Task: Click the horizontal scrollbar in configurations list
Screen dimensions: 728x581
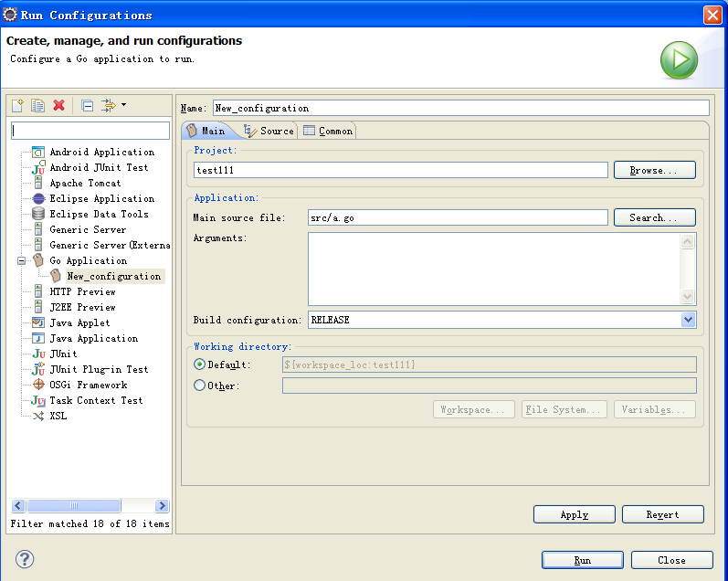Action: pos(73,506)
